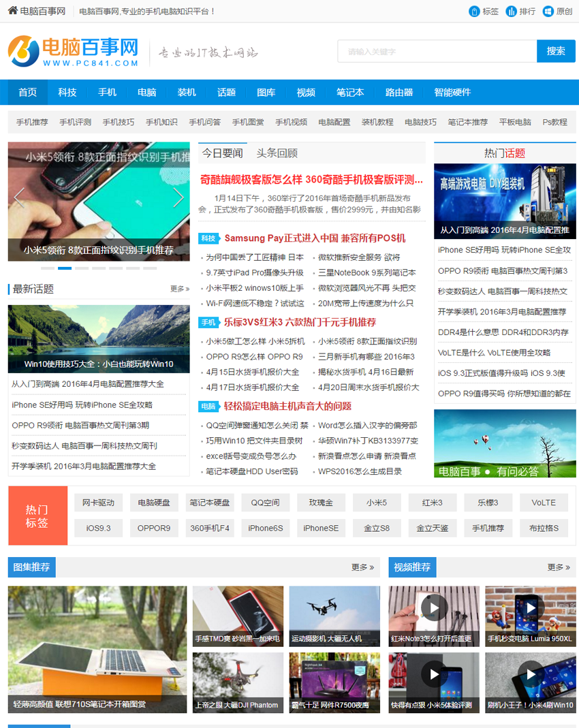Image resolution: width=579 pixels, height=728 pixels.
Task: Open 平板电脑 in sub navigation
Action: (x=515, y=122)
